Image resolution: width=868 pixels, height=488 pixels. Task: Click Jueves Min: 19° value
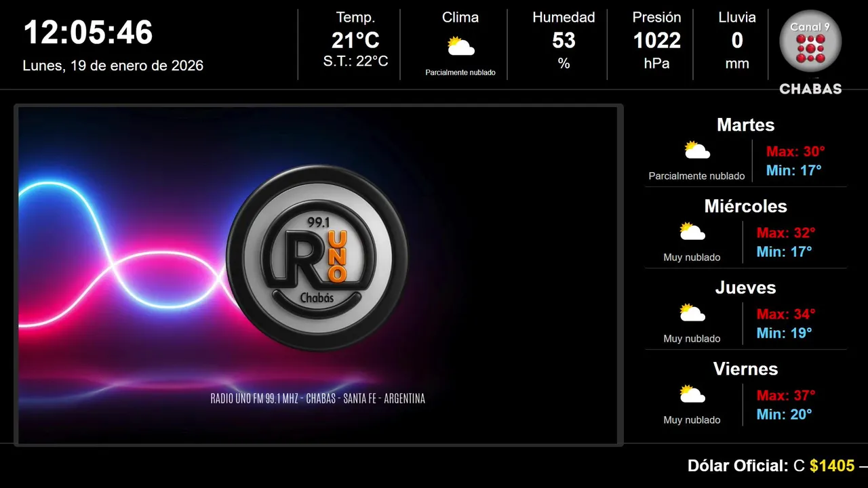click(784, 333)
